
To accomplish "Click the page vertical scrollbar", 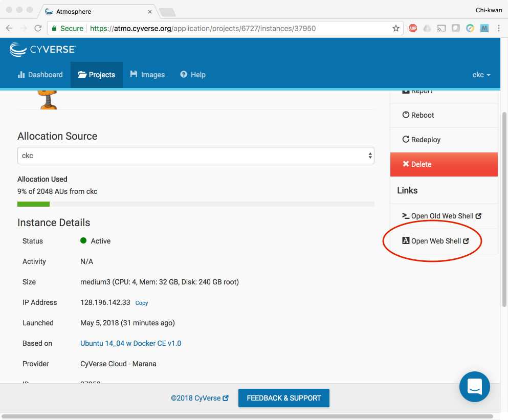I will click(x=504, y=209).
